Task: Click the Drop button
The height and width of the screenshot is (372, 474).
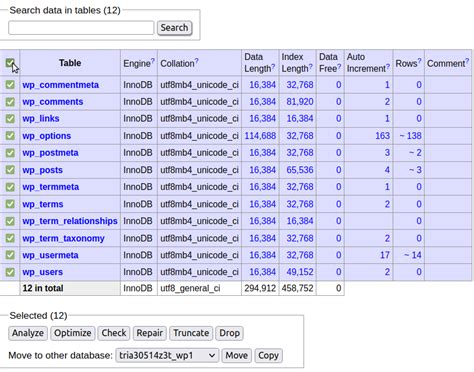Action: pyautogui.click(x=229, y=333)
